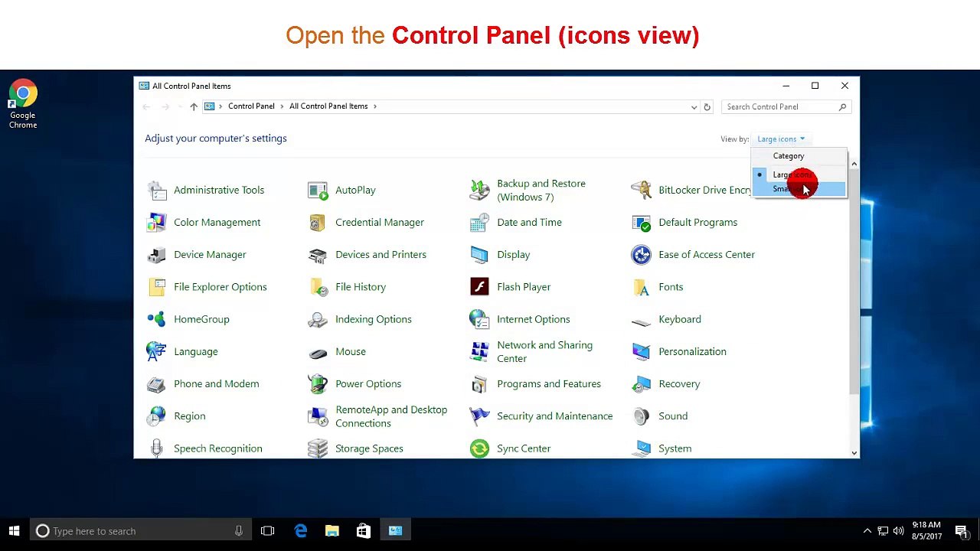Click Control Panel in the breadcrumb
980x551 pixels.
[251, 106]
